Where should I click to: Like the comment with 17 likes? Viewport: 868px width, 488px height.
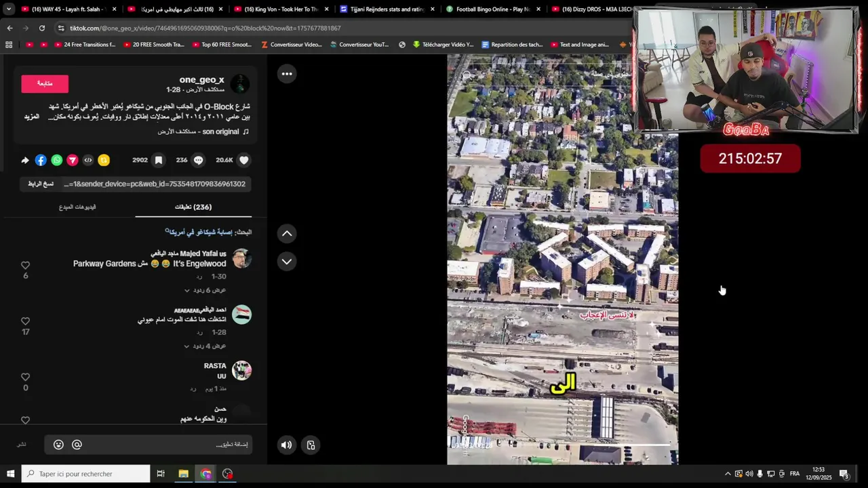click(25, 321)
